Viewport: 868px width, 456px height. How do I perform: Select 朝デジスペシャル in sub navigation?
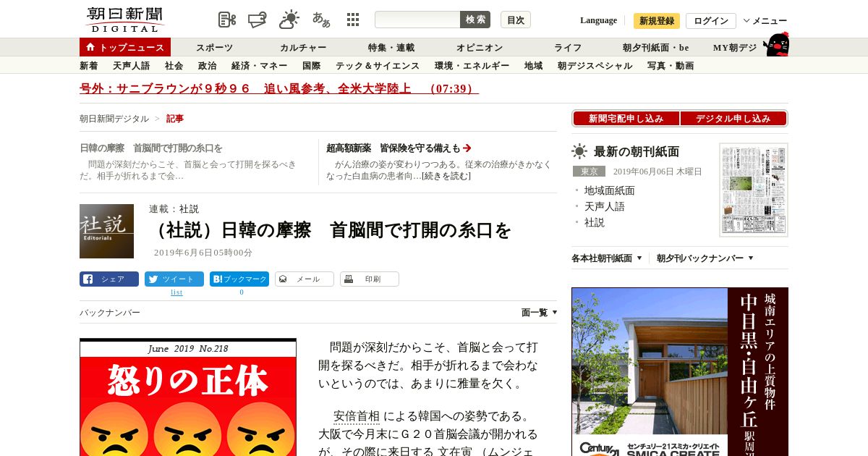pyautogui.click(x=595, y=66)
